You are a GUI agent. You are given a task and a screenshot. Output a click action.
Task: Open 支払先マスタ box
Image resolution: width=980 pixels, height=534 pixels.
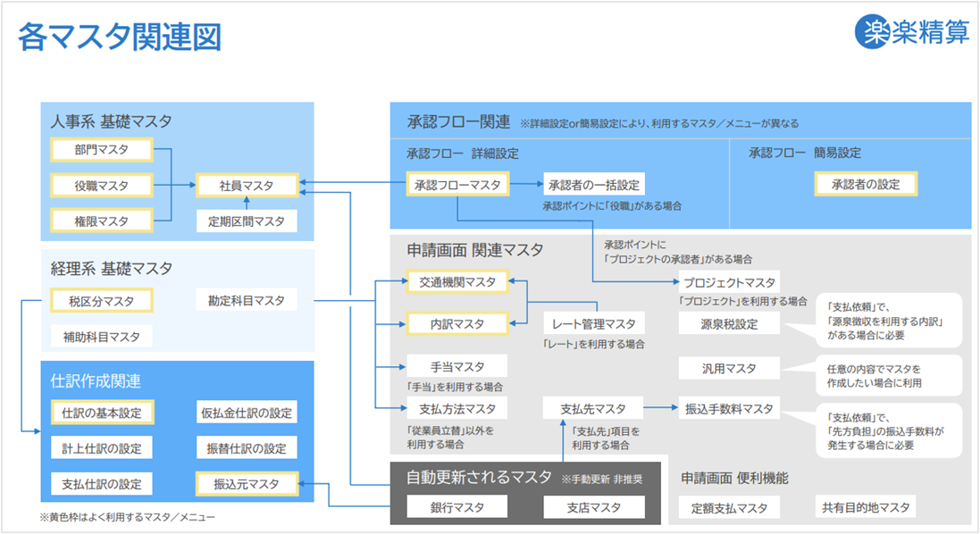click(594, 409)
